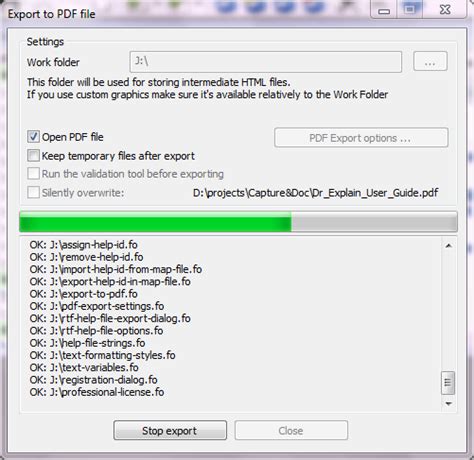Click the minimize window button
Image resolution: width=474 pixels, height=460 pixels.
coord(384,11)
